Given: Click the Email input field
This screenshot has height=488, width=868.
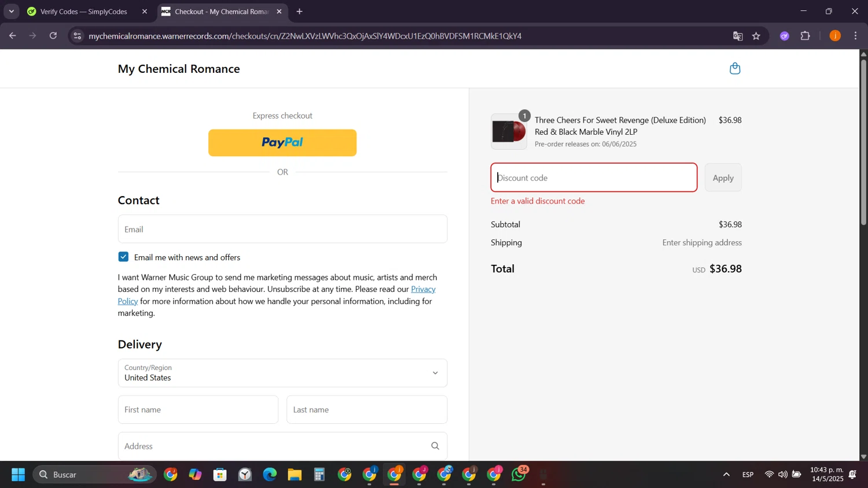Looking at the screenshot, I should (x=282, y=229).
